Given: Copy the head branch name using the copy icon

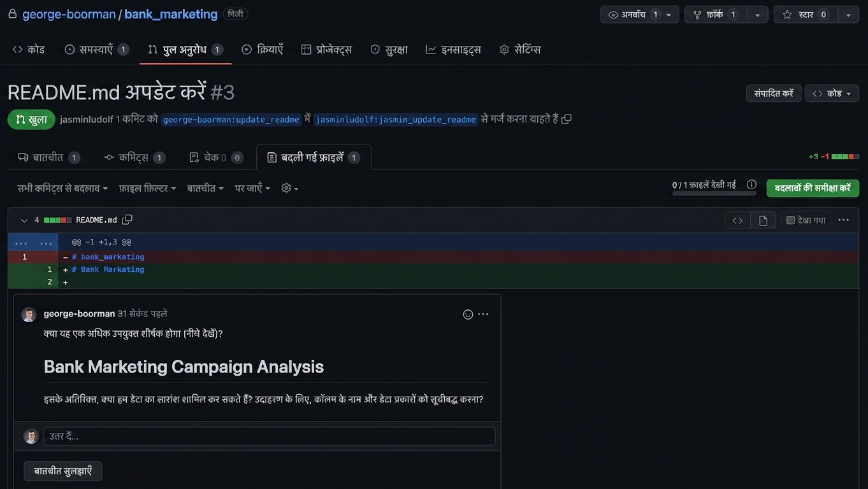Looking at the screenshot, I should click(566, 119).
